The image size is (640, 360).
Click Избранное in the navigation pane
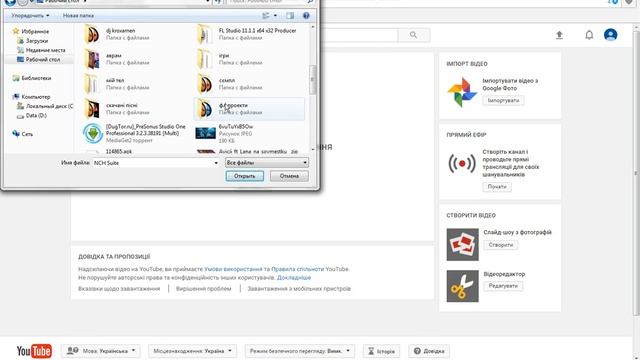tap(35, 31)
